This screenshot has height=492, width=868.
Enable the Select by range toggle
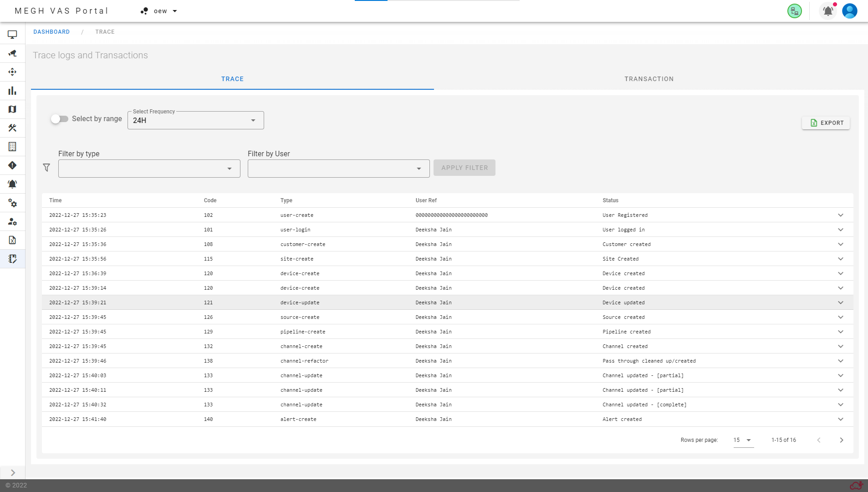[x=60, y=119]
